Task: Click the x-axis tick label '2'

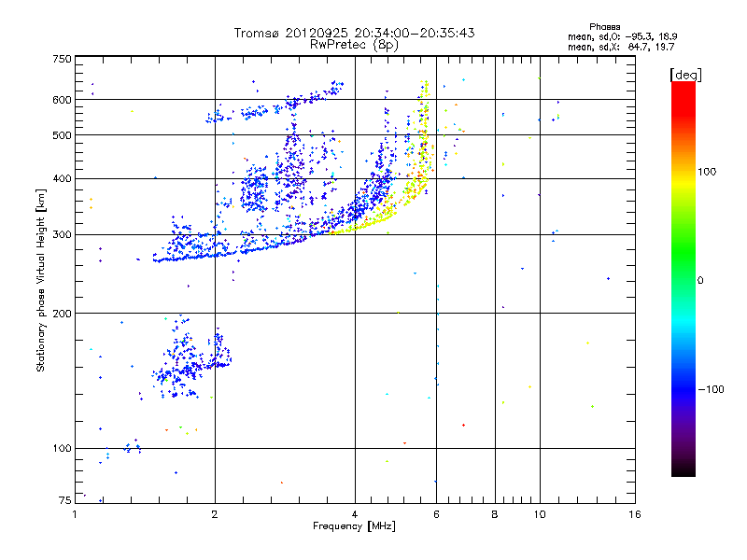Action: pyautogui.click(x=215, y=514)
